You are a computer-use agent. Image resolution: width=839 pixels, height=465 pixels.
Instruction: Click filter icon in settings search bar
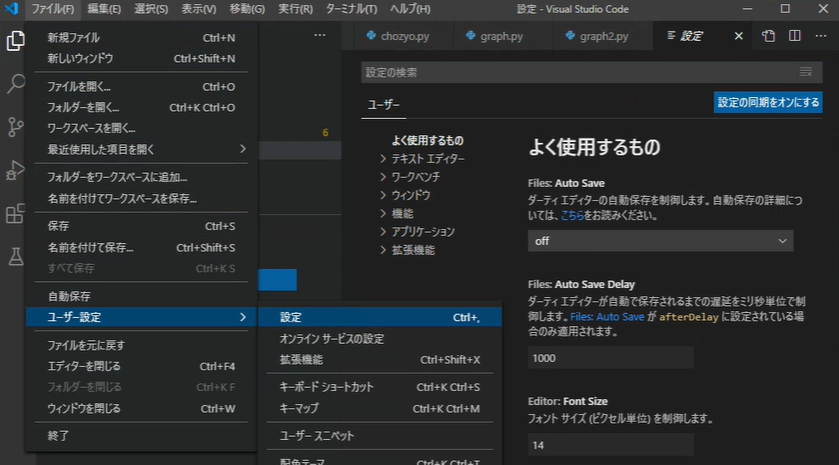806,72
